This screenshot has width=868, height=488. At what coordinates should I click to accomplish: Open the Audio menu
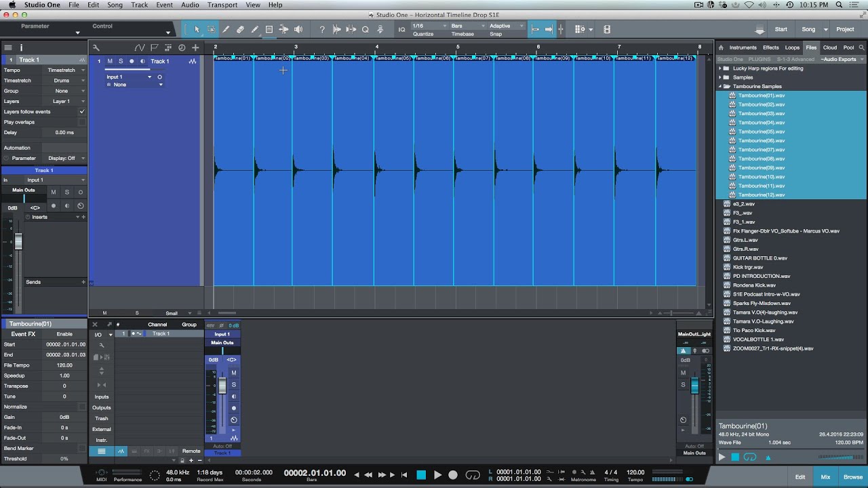point(190,5)
